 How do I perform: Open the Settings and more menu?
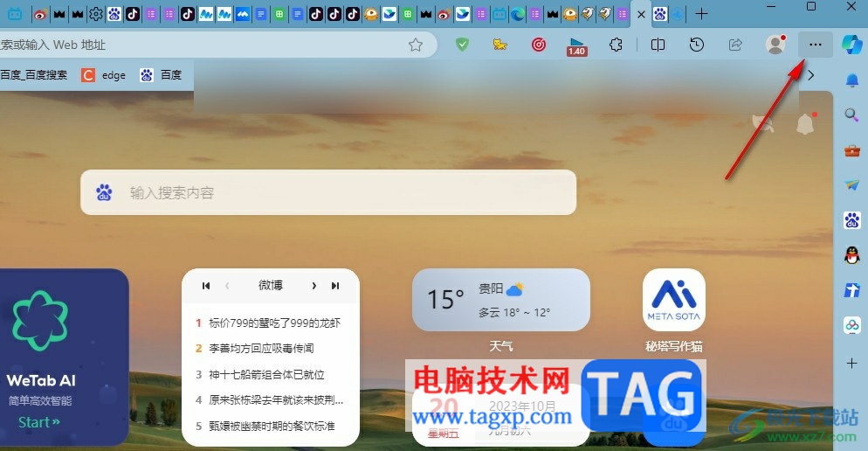tap(815, 45)
